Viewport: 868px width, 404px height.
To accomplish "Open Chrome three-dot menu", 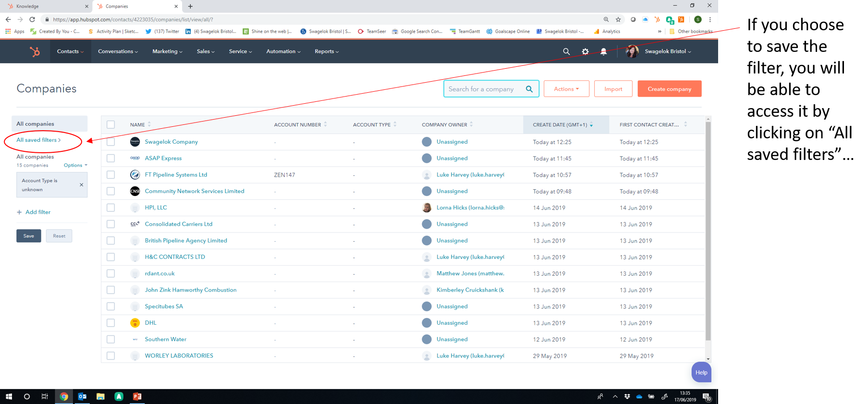I will [710, 20].
